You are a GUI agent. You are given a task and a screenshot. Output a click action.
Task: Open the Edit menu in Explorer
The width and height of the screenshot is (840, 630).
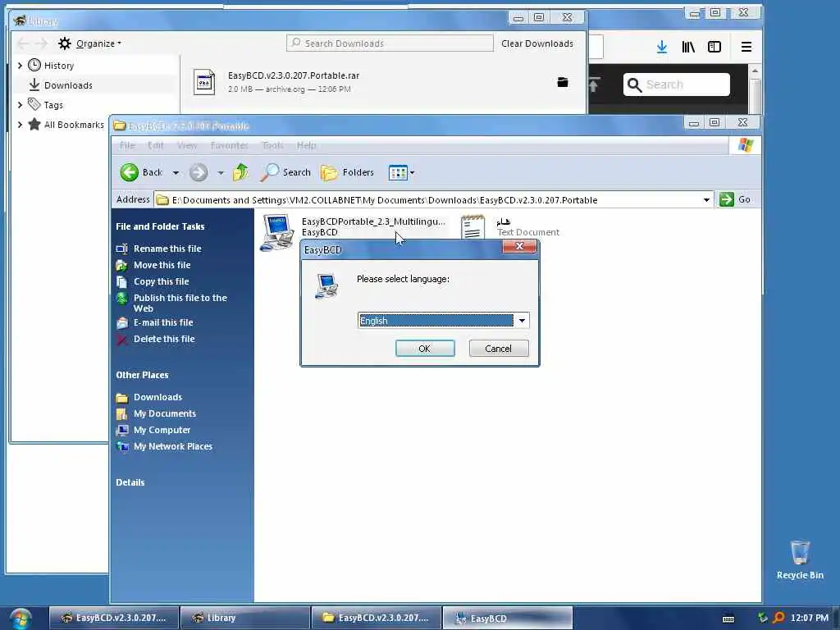[x=156, y=145]
